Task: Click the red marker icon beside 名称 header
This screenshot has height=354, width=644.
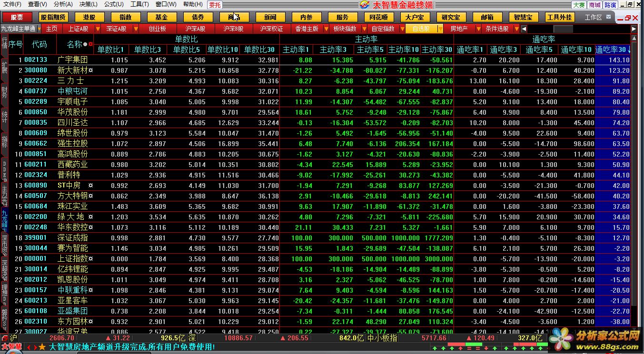Action: (90, 44)
